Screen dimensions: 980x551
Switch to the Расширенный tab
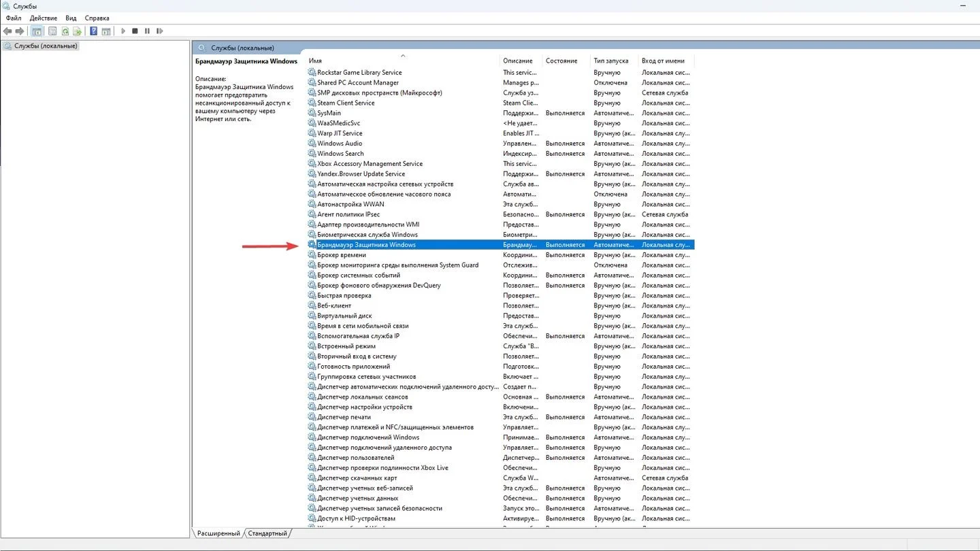(x=218, y=533)
